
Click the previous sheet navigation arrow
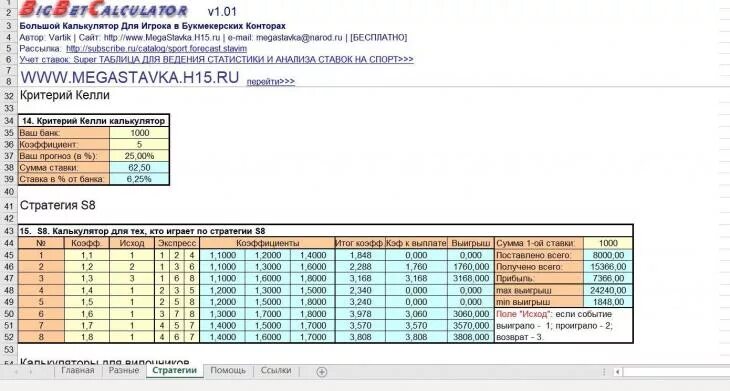[17, 371]
